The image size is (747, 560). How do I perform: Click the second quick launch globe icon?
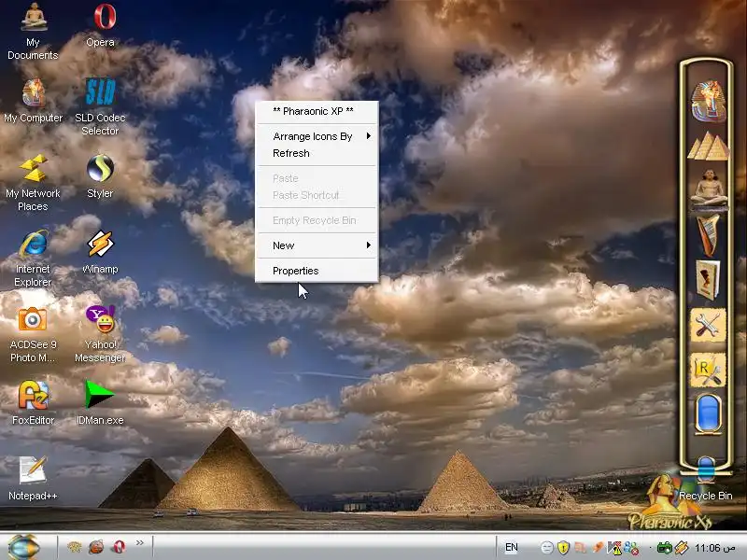click(96, 547)
